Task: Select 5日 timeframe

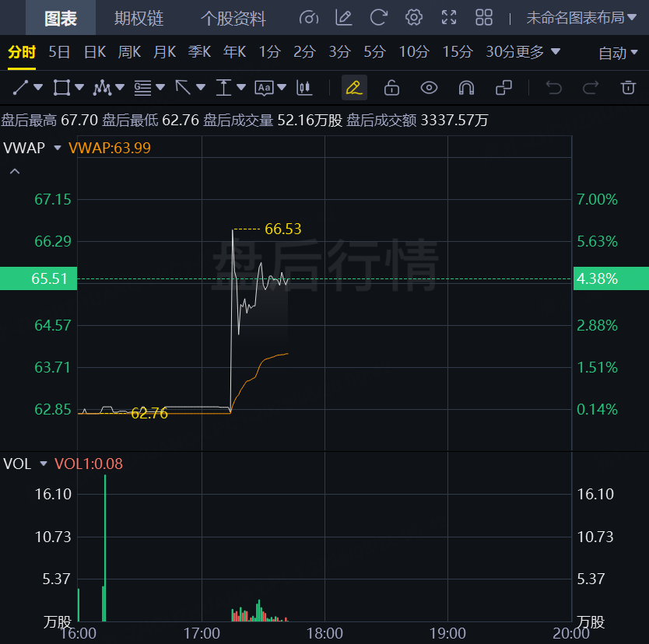Action: tap(59, 52)
